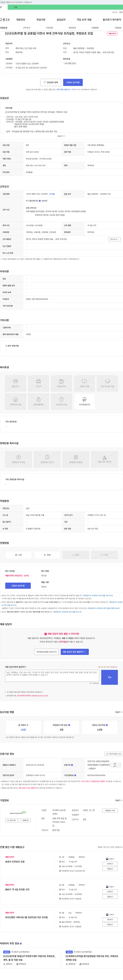Click 새창보기 for 성공사 조리보조 모집

pyautogui.click(x=110, y=869)
